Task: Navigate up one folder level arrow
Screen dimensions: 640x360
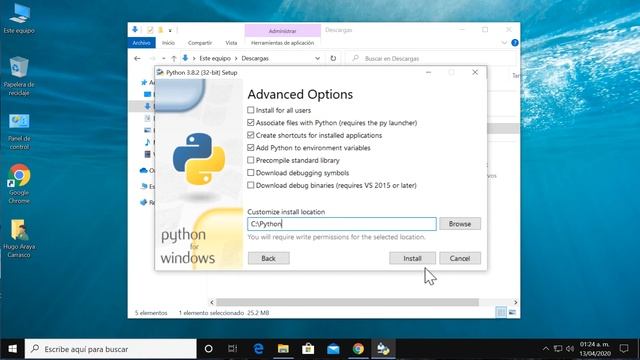Action: (174, 58)
